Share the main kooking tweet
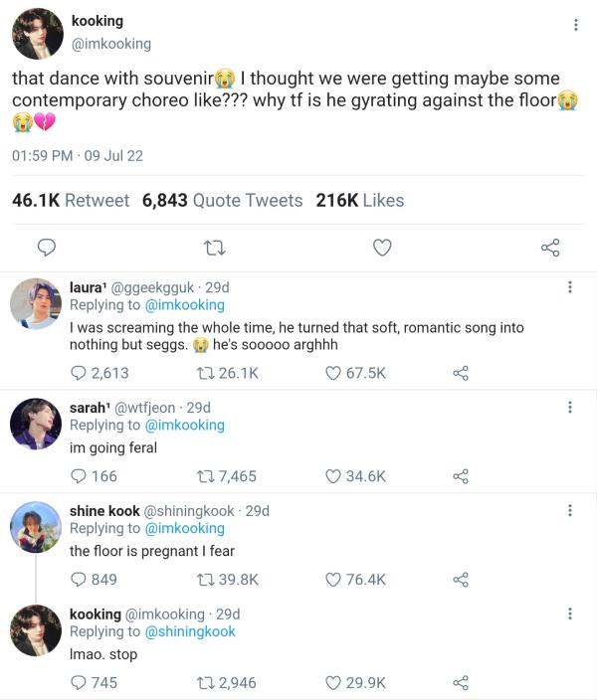This screenshot has height=700, width=597. (549, 248)
